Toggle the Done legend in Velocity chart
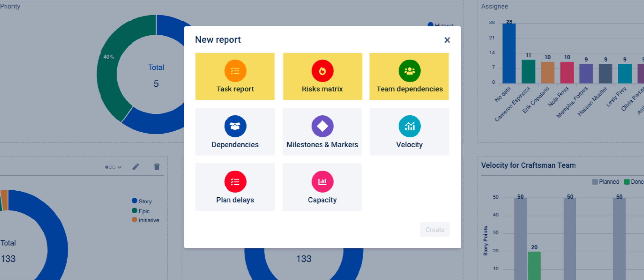Image resolution: width=644 pixels, height=280 pixels. click(634, 182)
